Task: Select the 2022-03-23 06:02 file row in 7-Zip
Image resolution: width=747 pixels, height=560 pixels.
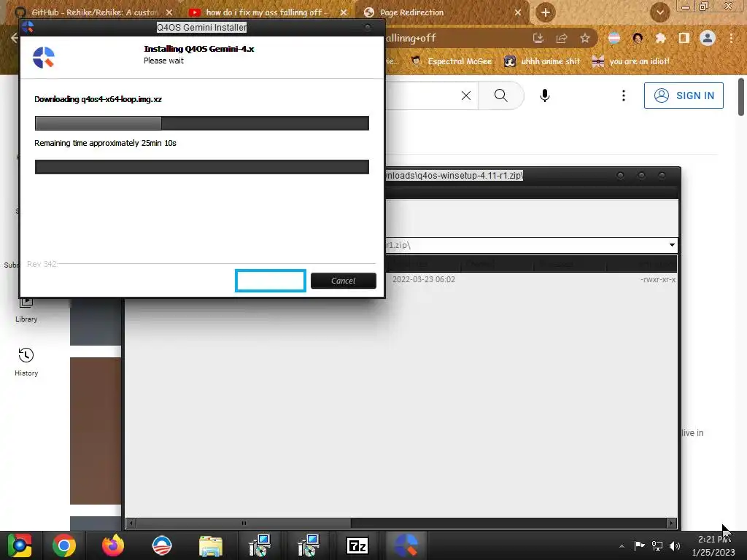Action: tap(532, 279)
